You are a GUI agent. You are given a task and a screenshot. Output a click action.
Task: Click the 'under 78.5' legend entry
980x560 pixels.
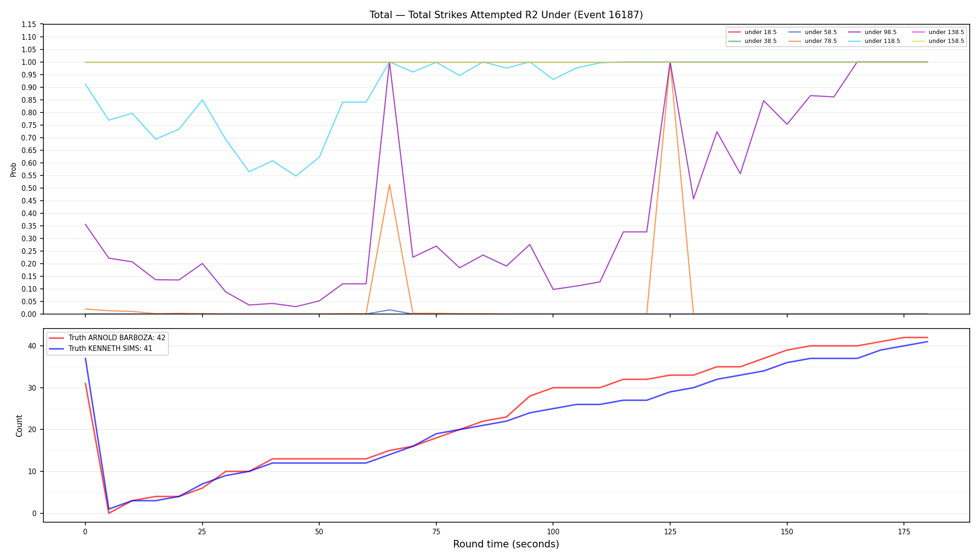coord(812,41)
